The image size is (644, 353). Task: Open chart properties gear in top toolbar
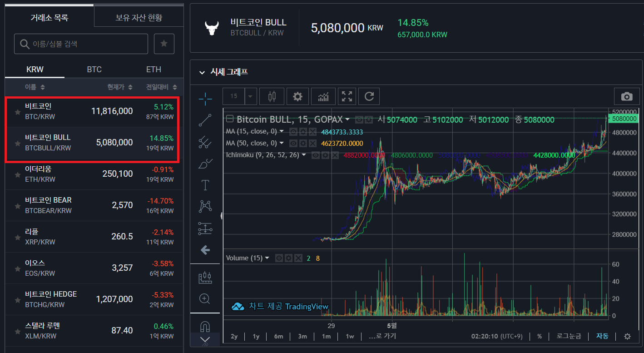click(297, 96)
